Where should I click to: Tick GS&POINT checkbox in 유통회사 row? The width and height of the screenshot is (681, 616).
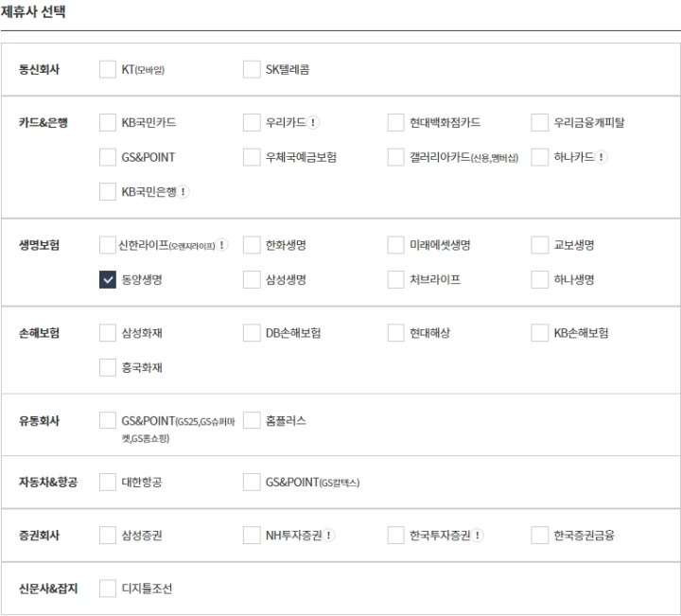(x=108, y=420)
